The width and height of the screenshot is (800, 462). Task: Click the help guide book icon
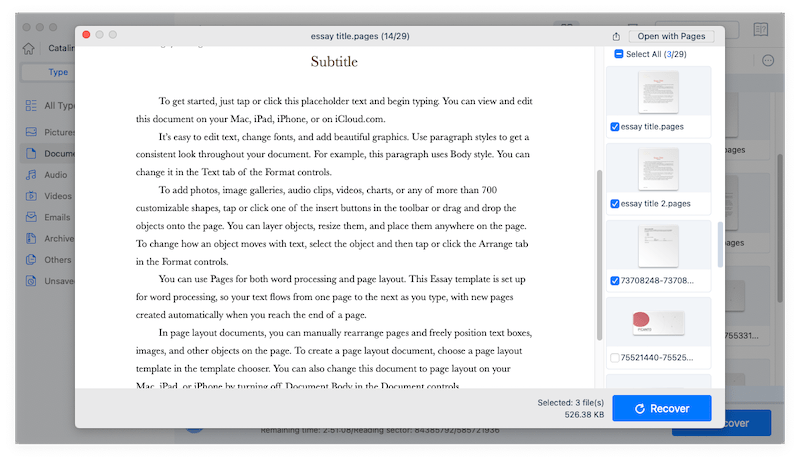(x=761, y=29)
